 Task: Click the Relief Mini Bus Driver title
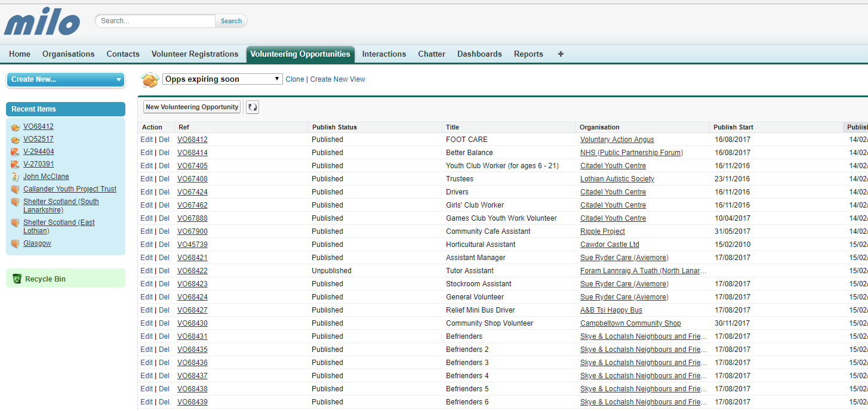481,310
